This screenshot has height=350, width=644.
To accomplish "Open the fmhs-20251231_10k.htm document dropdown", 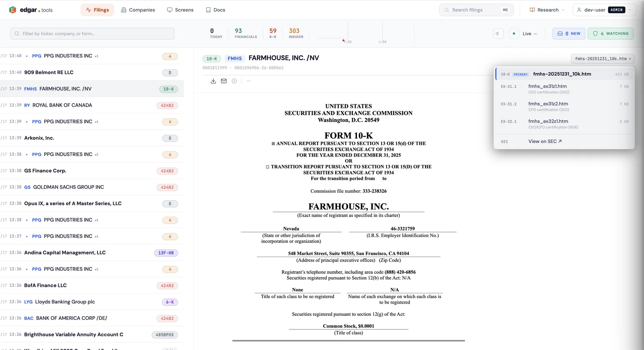I will pyautogui.click(x=603, y=59).
